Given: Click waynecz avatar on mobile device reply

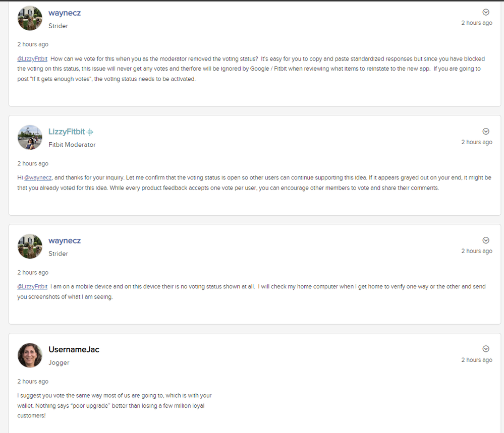Looking at the screenshot, I should tap(30, 246).
